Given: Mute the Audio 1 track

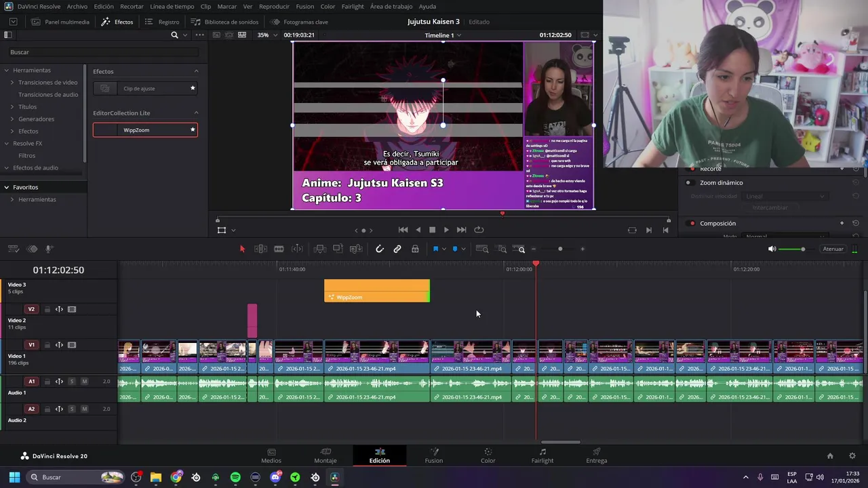Looking at the screenshot, I should tap(85, 382).
